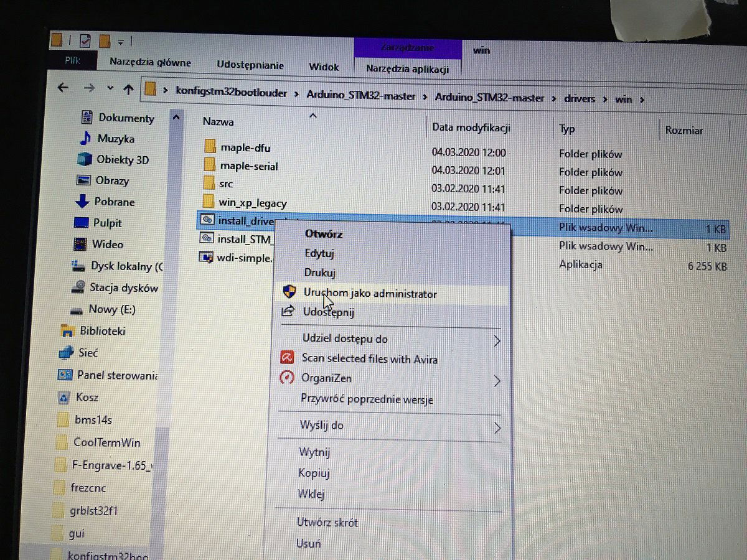Click the Wideo film icon
This screenshot has width=747, height=560.
pos(80,244)
